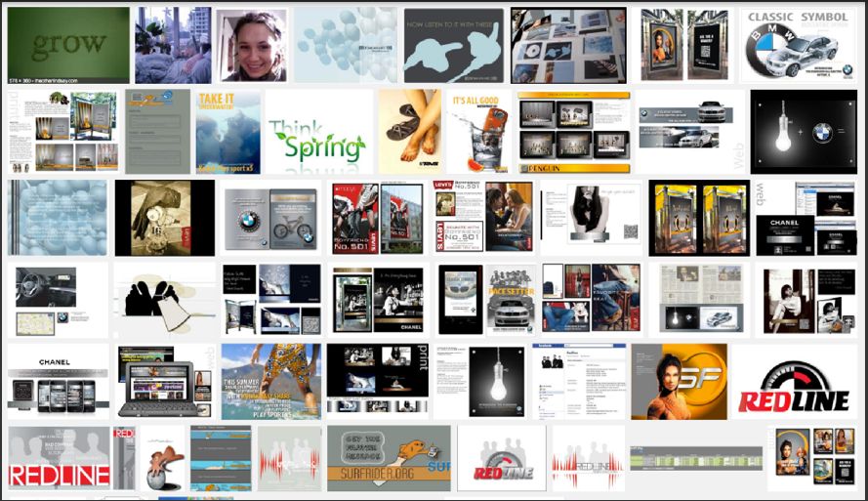Image resolution: width=868 pixels, height=501 pixels.
Task: Open the black light bulb plus BMW logo image
Action: [804, 132]
